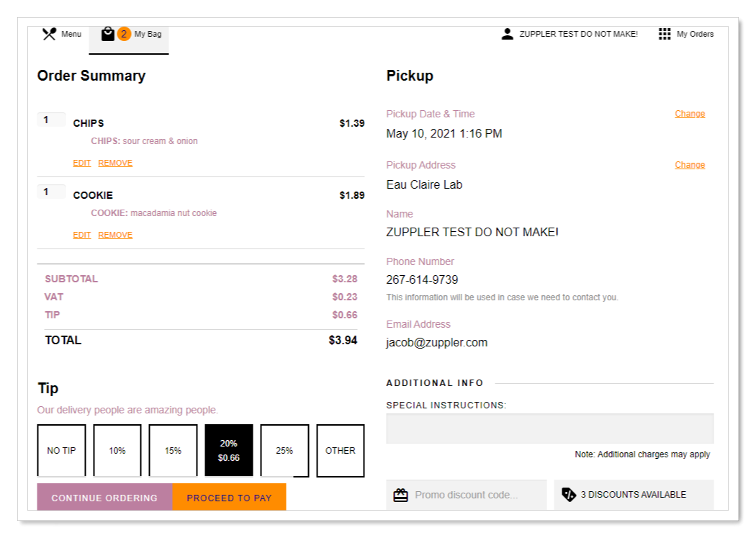756x538 pixels.
Task: Click Change next to Pickup Date & Time
Action: [689, 113]
